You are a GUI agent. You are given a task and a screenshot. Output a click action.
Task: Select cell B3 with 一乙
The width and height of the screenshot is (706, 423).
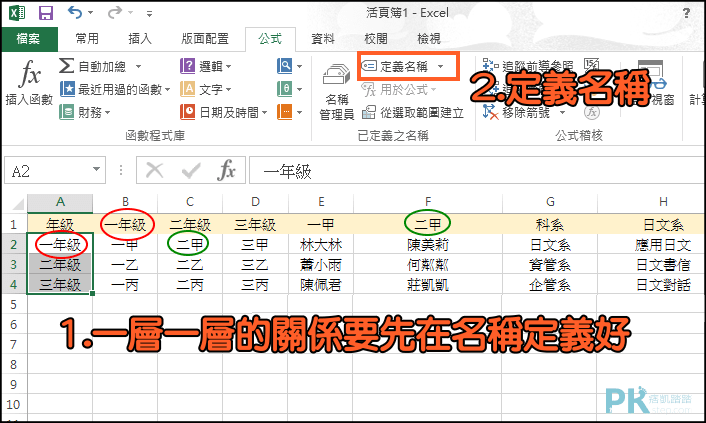pyautogui.click(x=125, y=265)
